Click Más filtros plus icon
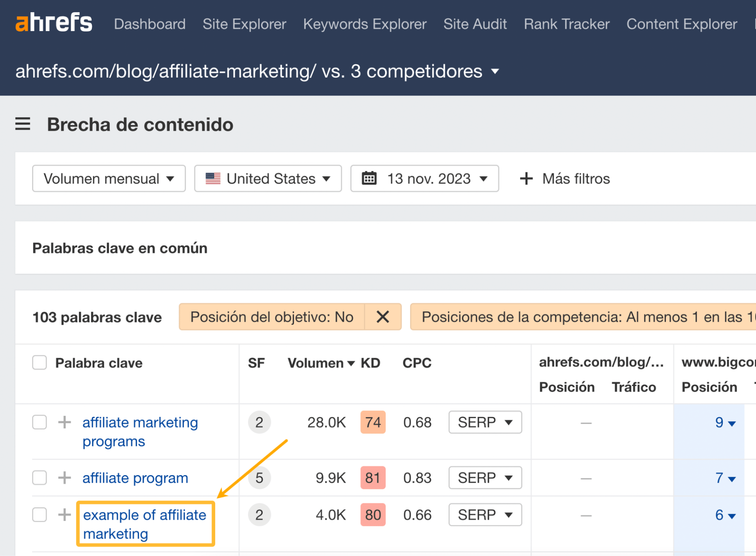756x556 pixels. pyautogui.click(x=526, y=178)
